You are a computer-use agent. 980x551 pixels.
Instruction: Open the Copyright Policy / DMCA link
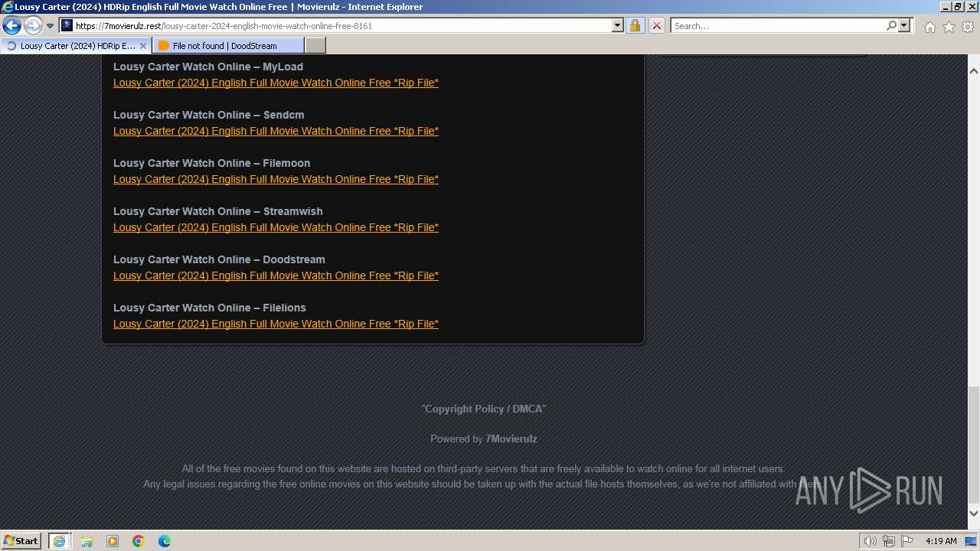click(x=484, y=409)
